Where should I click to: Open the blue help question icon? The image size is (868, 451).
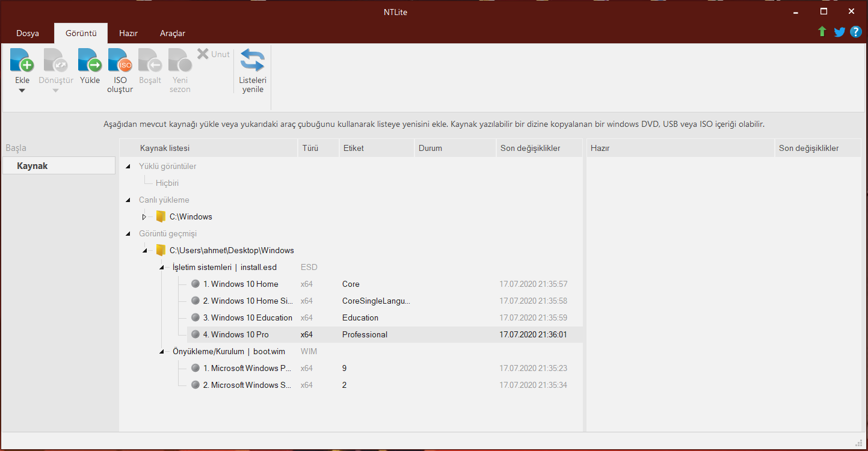pyautogui.click(x=856, y=32)
